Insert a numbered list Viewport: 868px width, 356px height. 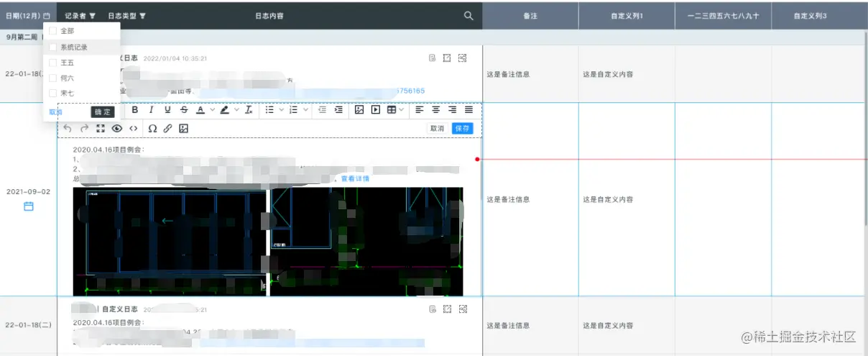point(293,110)
